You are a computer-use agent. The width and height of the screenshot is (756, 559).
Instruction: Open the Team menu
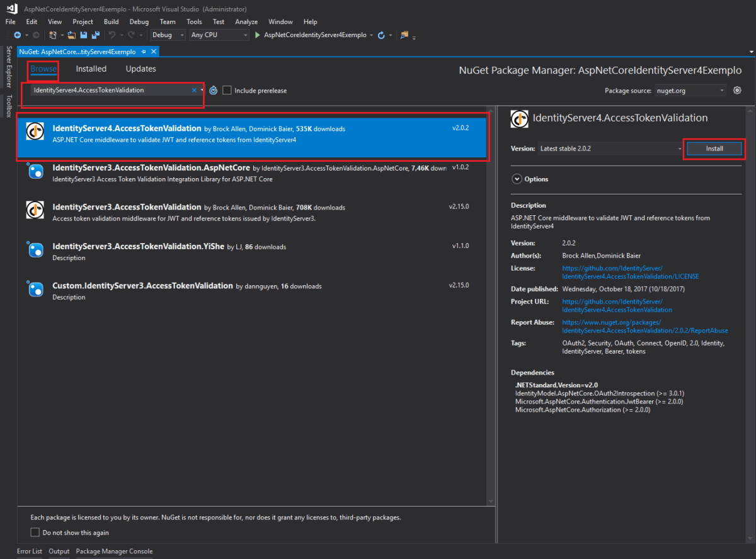coord(168,21)
